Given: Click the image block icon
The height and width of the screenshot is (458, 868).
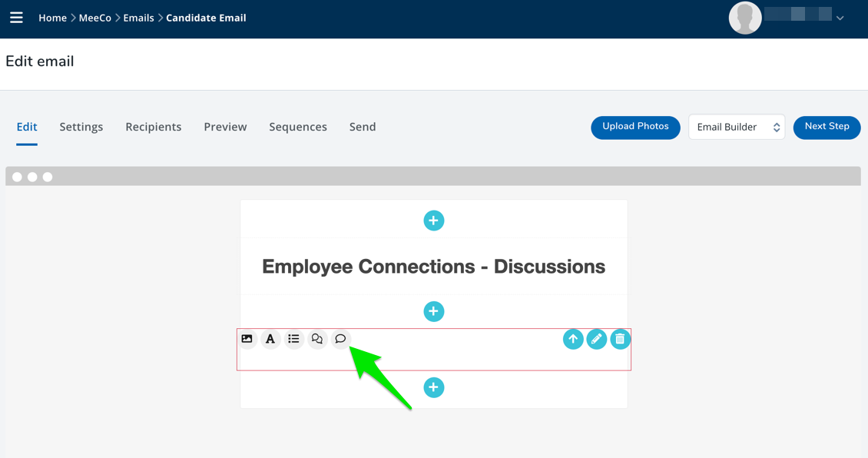Looking at the screenshot, I should (247, 339).
